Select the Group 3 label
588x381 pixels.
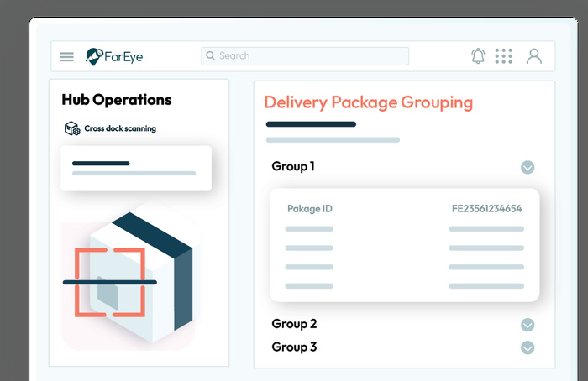(294, 347)
